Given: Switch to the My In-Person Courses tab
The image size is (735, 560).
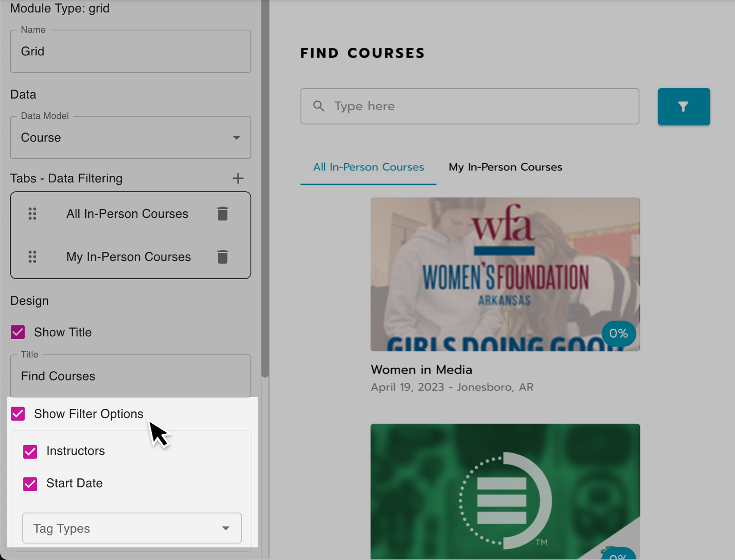Looking at the screenshot, I should coord(505,167).
